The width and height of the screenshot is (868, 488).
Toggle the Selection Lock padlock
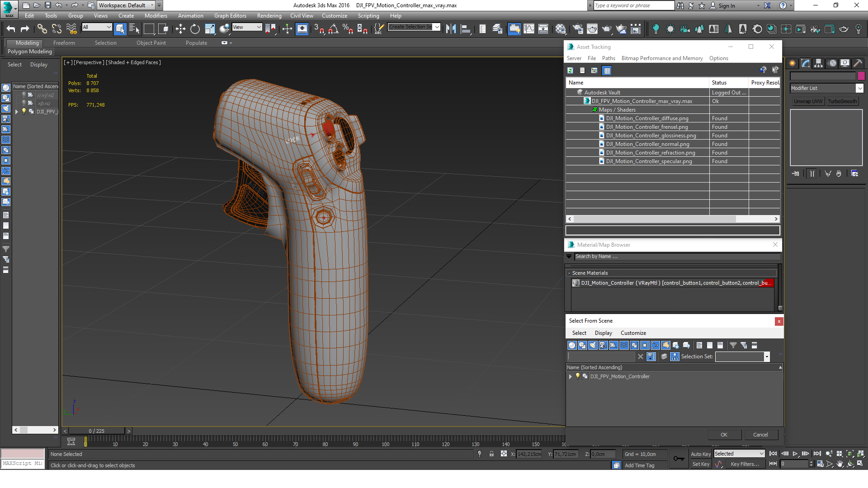point(491,454)
